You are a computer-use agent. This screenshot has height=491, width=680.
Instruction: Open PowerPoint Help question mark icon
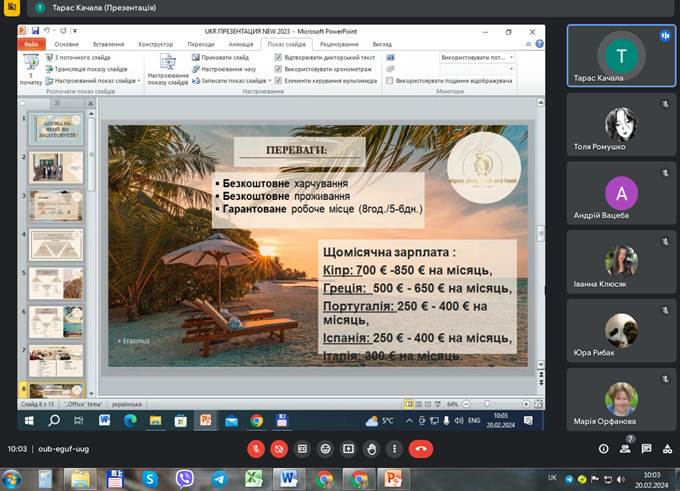[539, 44]
